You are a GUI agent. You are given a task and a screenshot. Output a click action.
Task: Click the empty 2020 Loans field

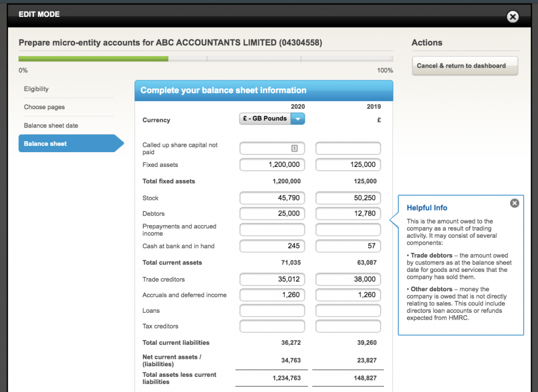[272, 311]
